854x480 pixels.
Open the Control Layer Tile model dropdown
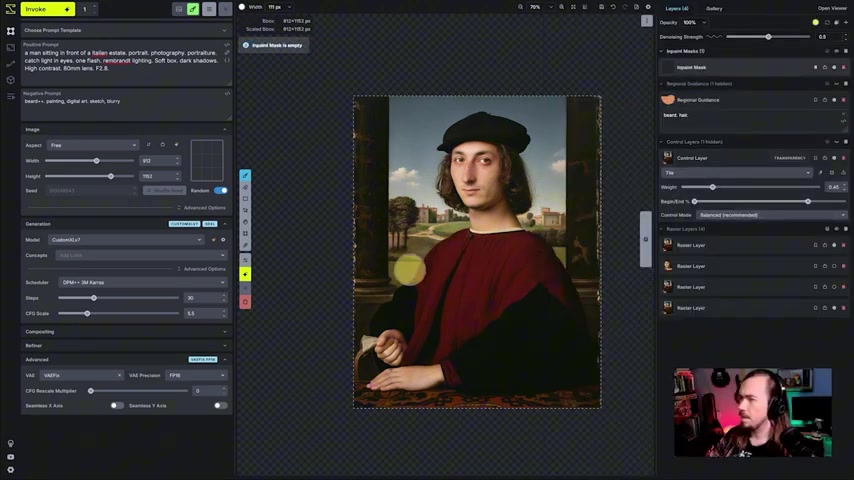coord(736,173)
